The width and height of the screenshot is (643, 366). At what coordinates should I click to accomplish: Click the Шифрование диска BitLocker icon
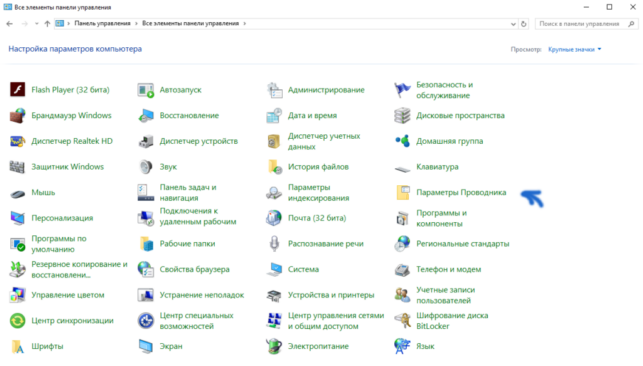pyautogui.click(x=402, y=321)
